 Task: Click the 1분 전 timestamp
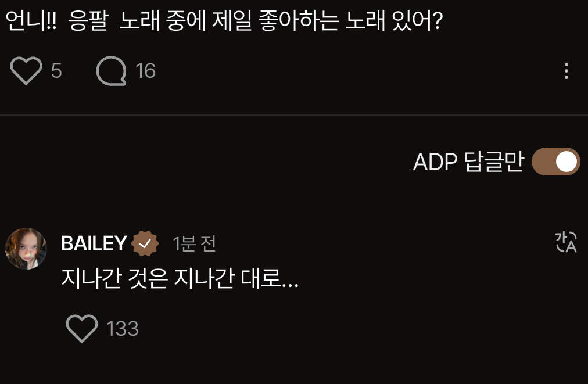point(194,244)
